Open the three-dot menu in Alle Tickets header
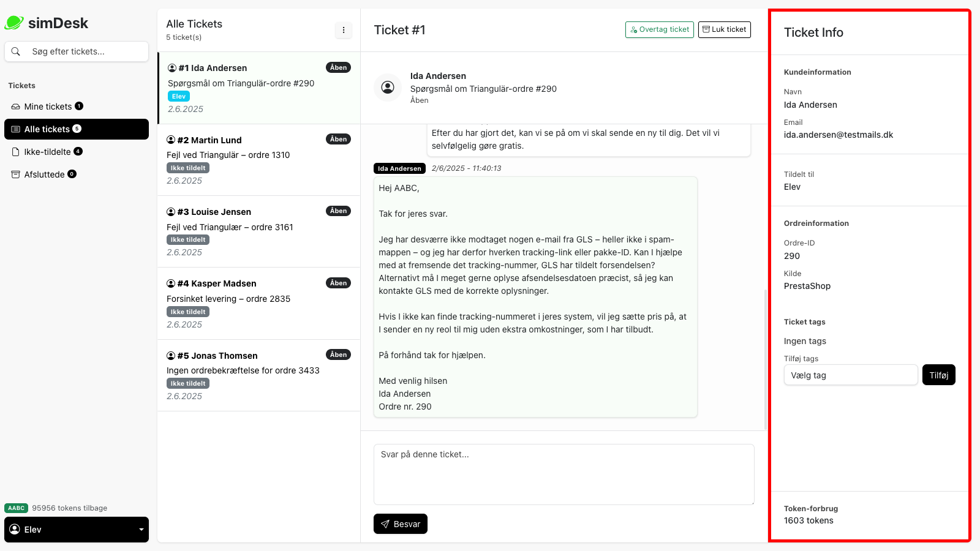Viewport: 980px width, 551px height. pyautogui.click(x=344, y=29)
